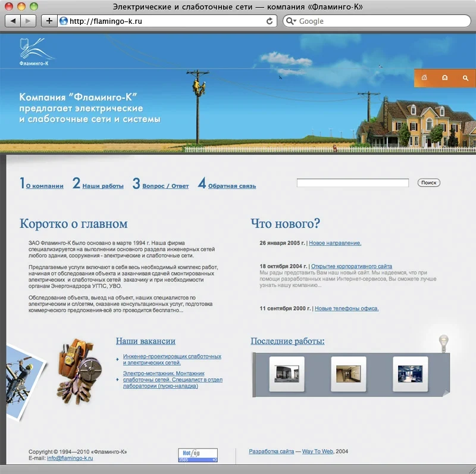
Task: Click the HotLog counter badge
Action: point(198,455)
